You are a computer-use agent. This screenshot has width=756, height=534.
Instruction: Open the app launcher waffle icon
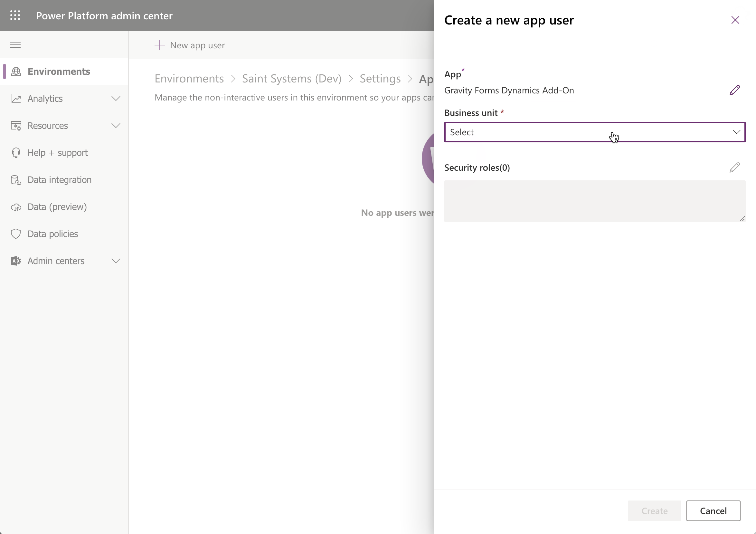pos(15,15)
